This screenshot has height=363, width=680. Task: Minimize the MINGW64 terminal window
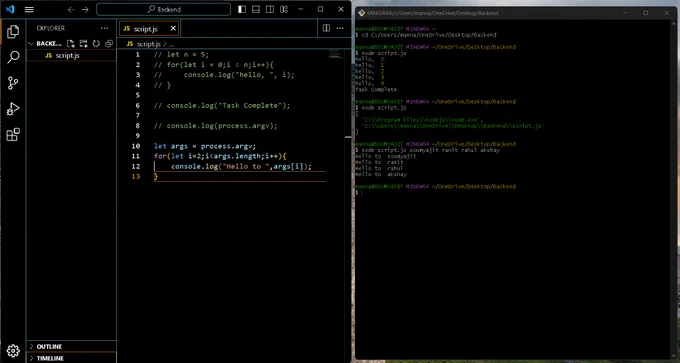[625, 13]
